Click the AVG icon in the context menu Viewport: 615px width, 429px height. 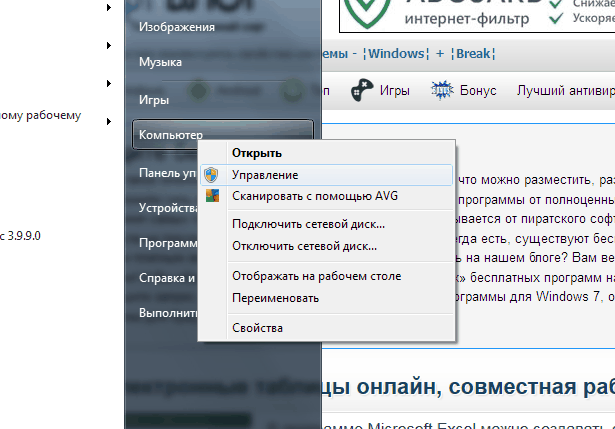pos(212,196)
